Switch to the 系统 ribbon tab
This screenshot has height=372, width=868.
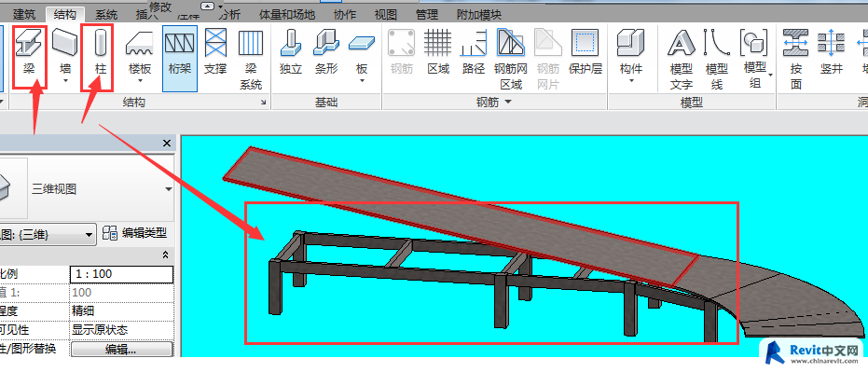coord(105,14)
